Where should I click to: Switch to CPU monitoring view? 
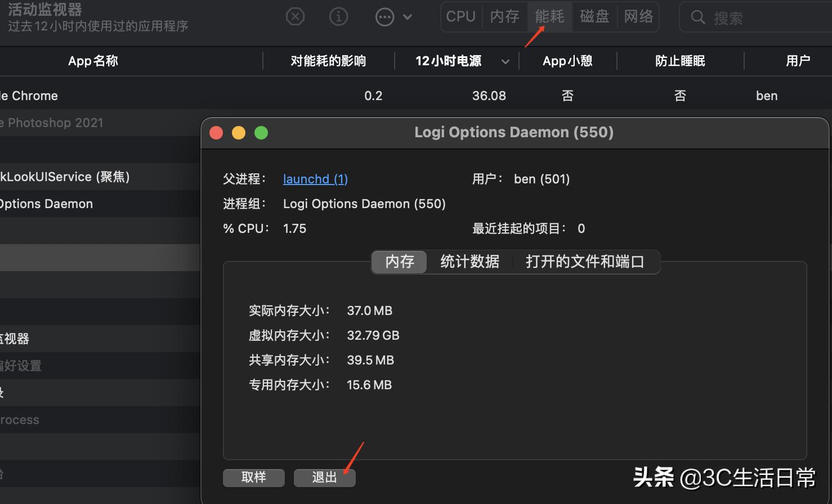(460, 16)
